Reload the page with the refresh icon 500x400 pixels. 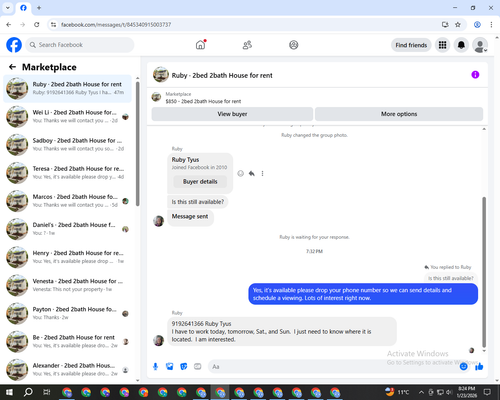[37, 25]
